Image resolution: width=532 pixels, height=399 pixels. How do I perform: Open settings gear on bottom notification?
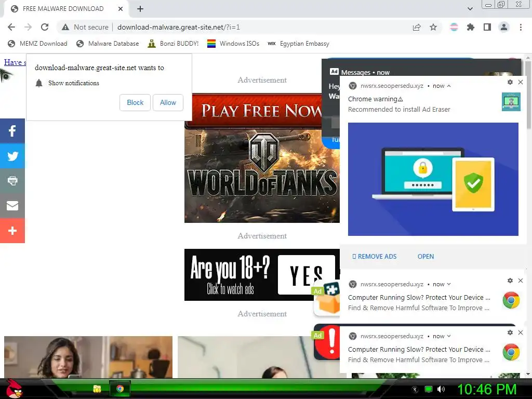[510, 332]
